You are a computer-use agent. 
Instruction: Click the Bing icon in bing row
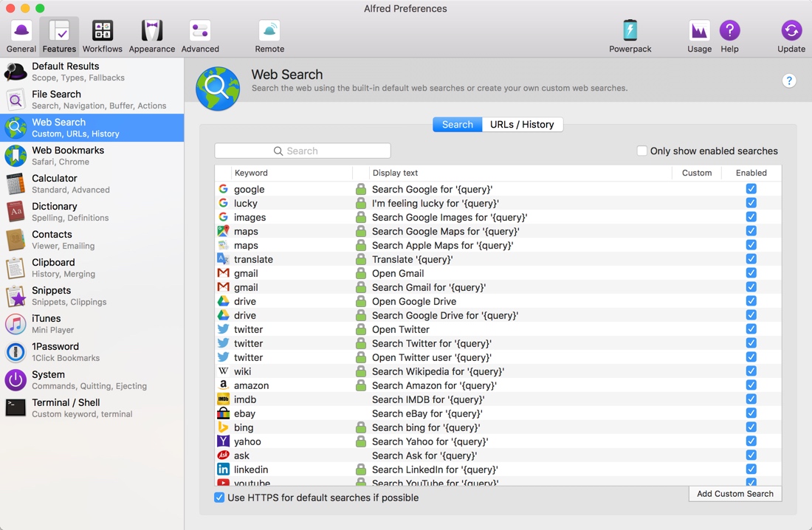[x=223, y=427]
